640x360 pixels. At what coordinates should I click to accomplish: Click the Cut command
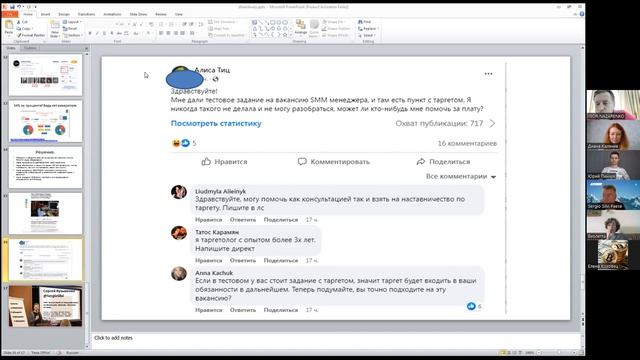[x=22, y=22]
